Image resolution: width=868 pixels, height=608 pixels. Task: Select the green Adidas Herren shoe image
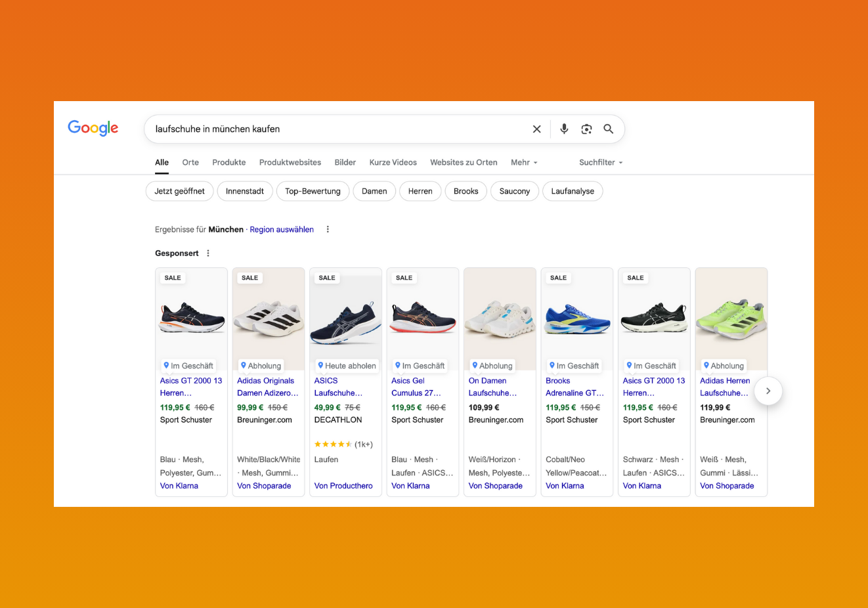[x=731, y=318]
